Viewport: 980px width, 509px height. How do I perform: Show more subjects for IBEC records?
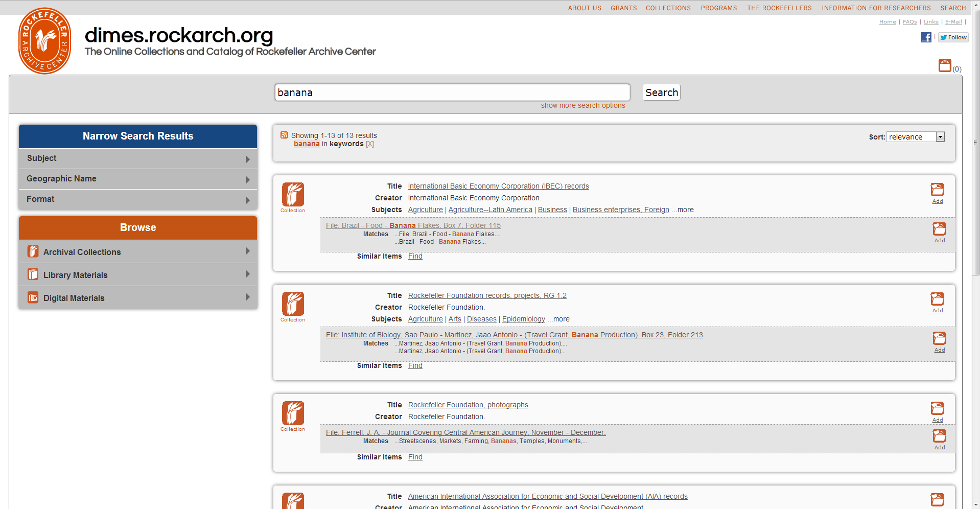click(683, 210)
